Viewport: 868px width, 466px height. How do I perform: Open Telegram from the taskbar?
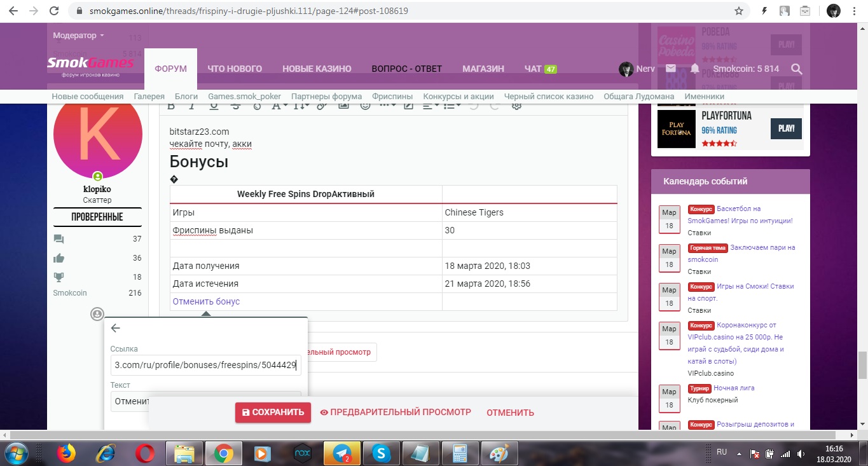point(342,453)
